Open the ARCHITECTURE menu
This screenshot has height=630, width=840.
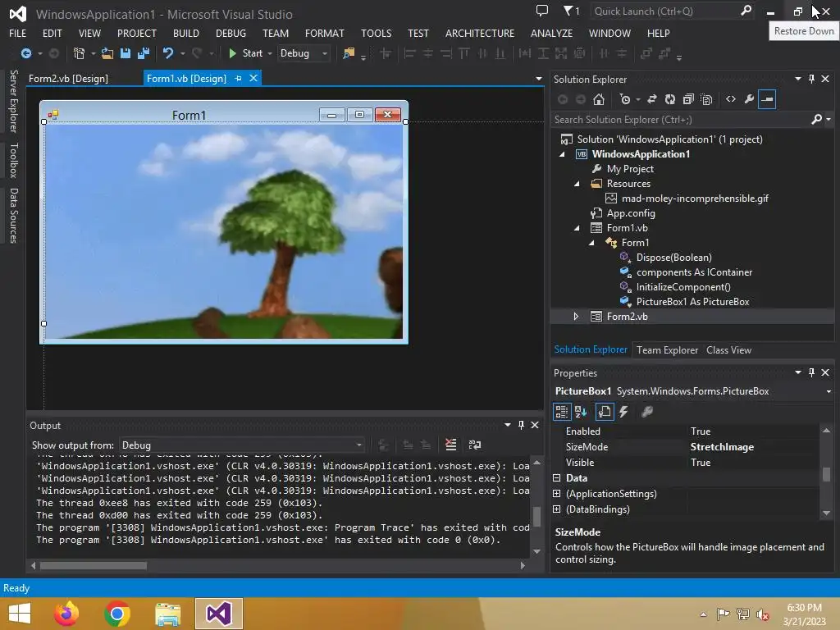tap(479, 33)
